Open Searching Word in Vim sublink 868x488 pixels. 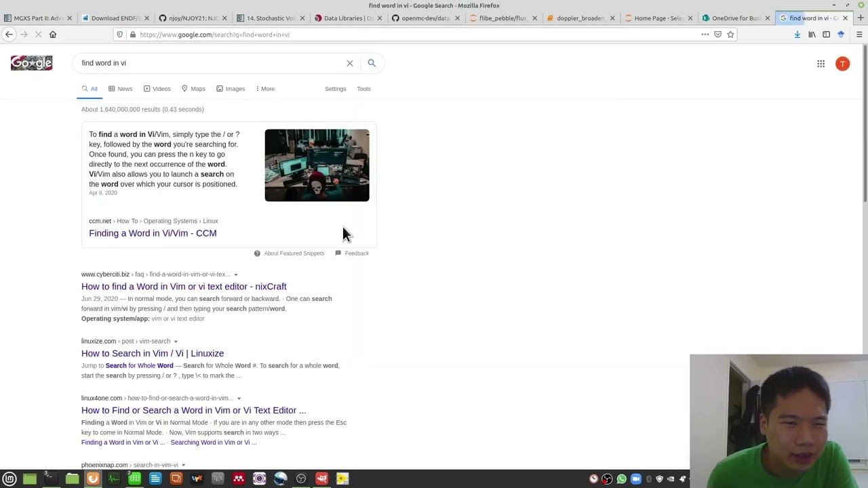(x=213, y=443)
